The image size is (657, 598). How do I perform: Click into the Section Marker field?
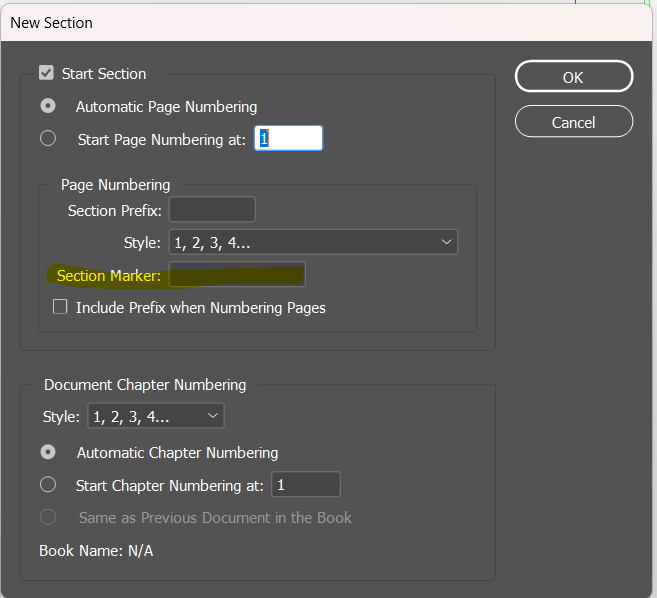coord(237,274)
